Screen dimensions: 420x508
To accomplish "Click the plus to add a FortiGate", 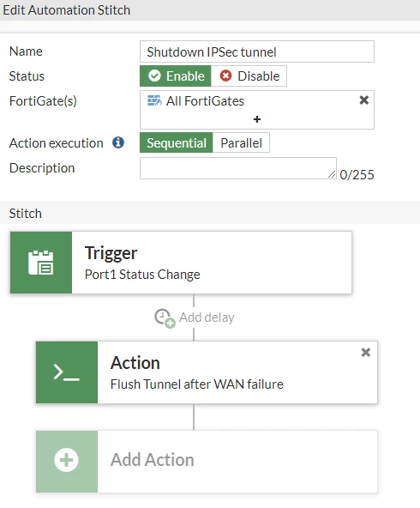I will (257, 119).
